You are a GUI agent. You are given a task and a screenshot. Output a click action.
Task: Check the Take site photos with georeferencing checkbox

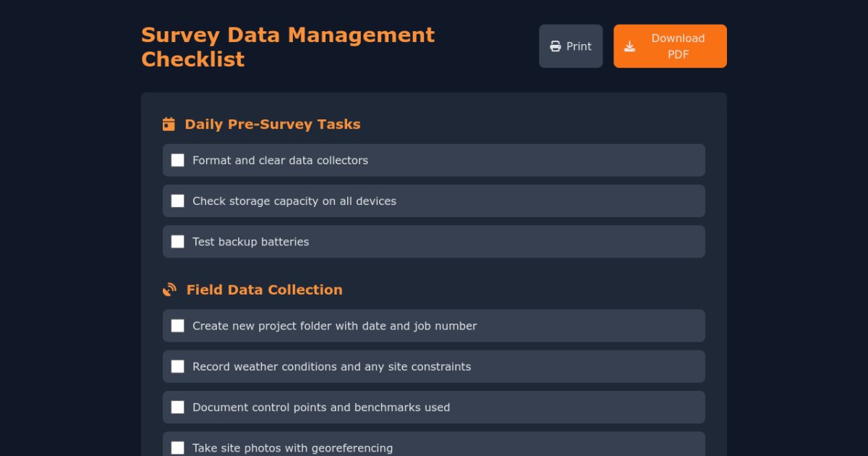(x=178, y=447)
